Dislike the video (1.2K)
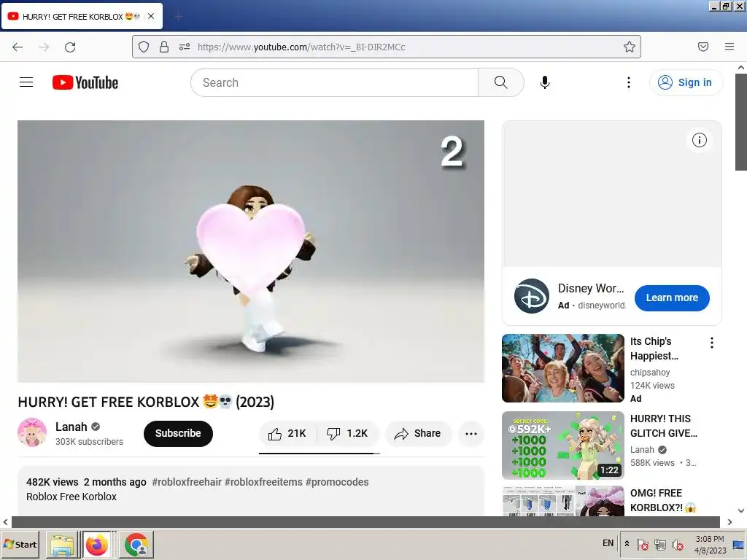The width and height of the screenshot is (747, 560). [x=348, y=433]
